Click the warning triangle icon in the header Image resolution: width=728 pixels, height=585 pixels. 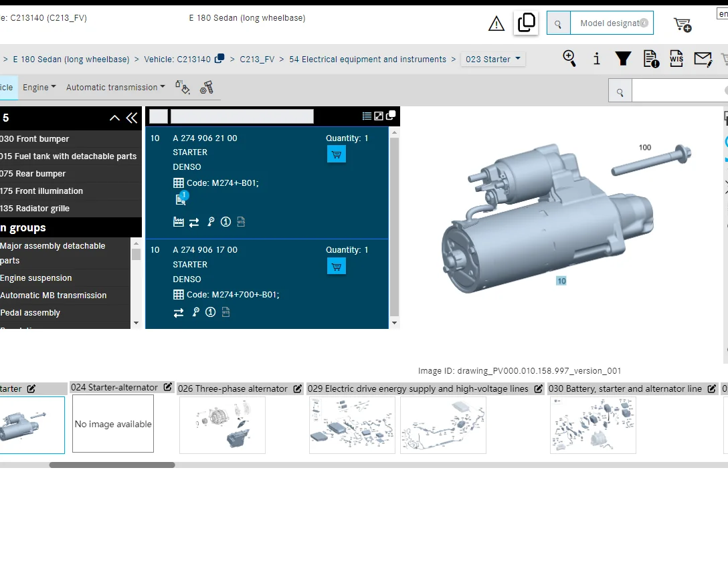pyautogui.click(x=496, y=24)
